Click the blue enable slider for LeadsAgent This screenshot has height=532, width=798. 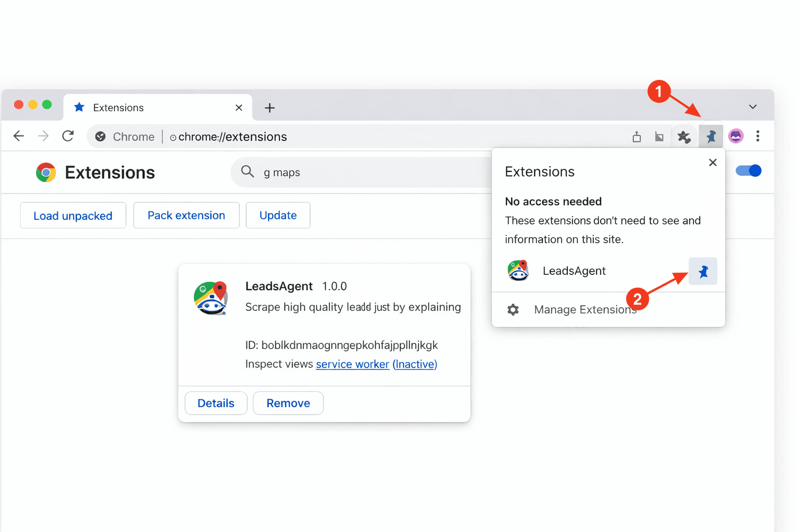(748, 170)
